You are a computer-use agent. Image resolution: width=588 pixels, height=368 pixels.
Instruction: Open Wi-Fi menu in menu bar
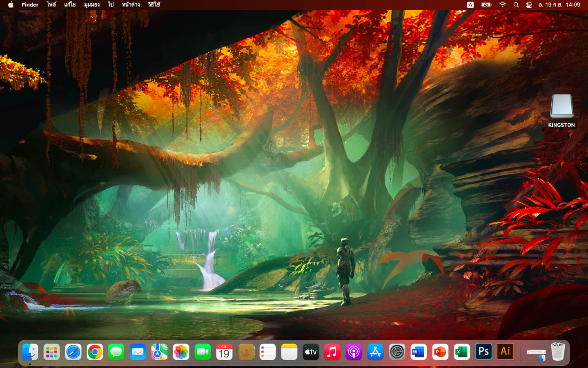pos(503,5)
